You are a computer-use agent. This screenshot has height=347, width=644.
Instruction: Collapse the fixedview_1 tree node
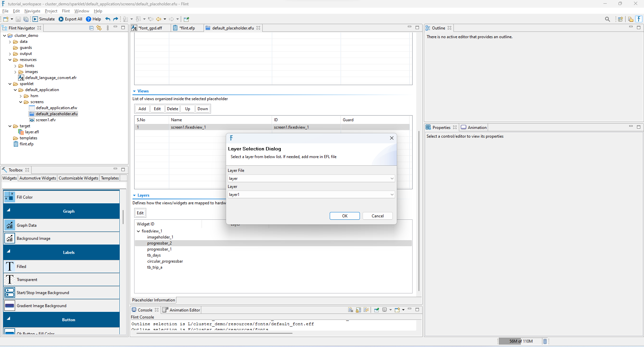(x=139, y=231)
